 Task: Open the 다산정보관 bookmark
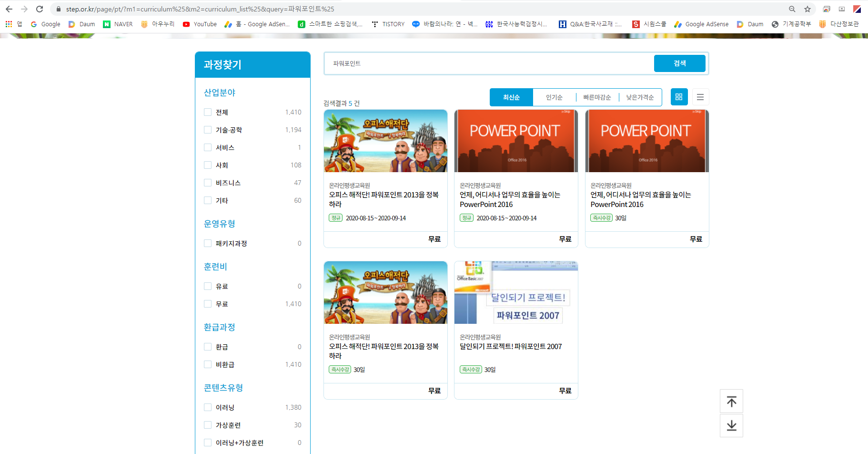point(839,24)
